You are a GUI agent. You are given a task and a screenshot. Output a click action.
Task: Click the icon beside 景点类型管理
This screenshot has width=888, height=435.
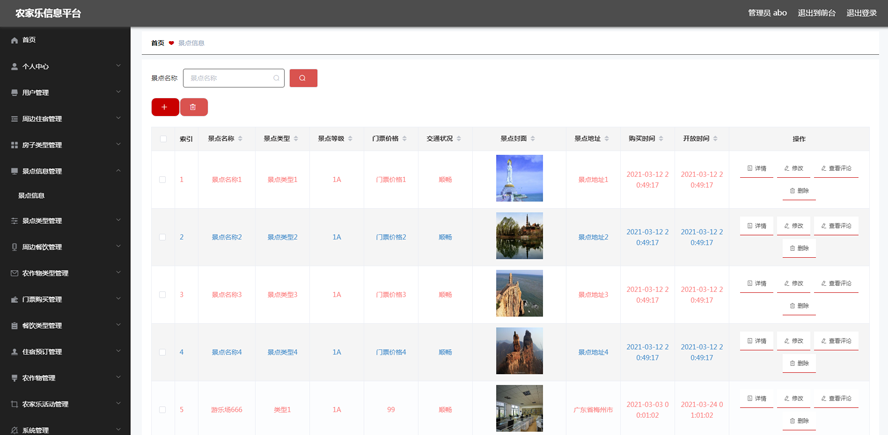tap(15, 221)
